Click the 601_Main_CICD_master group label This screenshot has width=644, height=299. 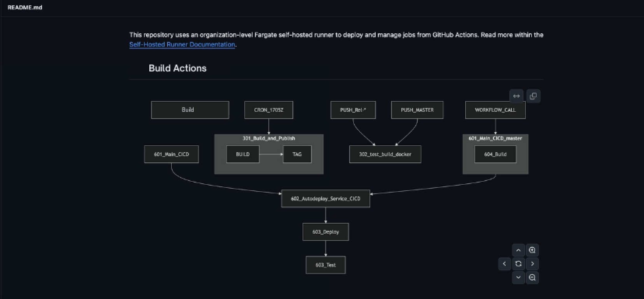pyautogui.click(x=495, y=138)
